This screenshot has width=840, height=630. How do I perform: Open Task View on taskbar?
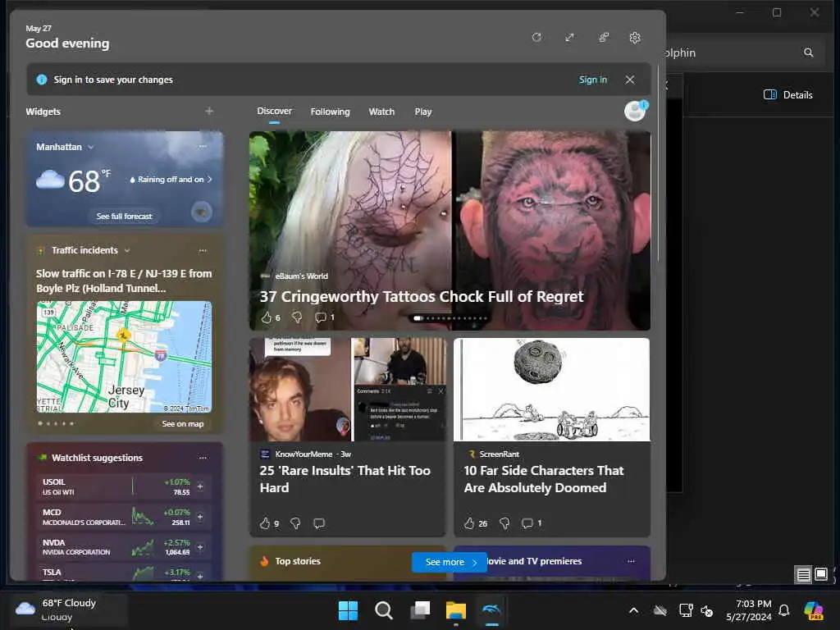pos(420,610)
